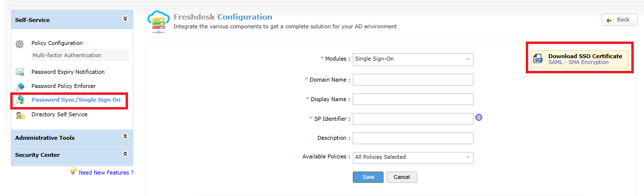Click the Password Expiry Notification envelope icon
Screen dimensions: 644x196
pyautogui.click(x=20, y=72)
